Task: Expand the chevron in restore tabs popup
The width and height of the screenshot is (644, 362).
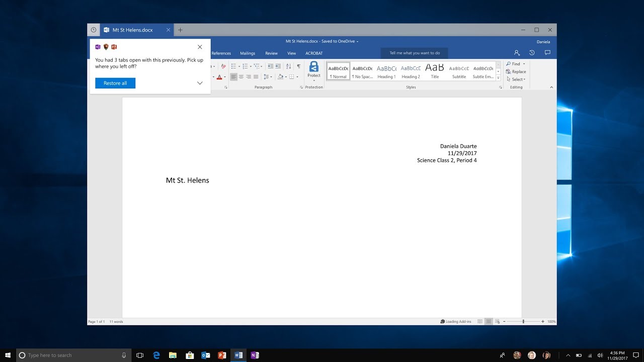Action: pos(200,83)
